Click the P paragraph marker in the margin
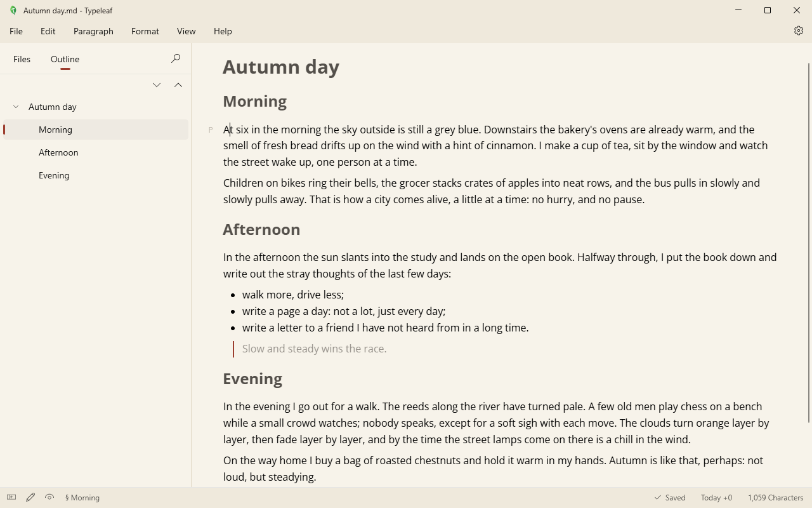The width and height of the screenshot is (812, 508). (x=211, y=130)
